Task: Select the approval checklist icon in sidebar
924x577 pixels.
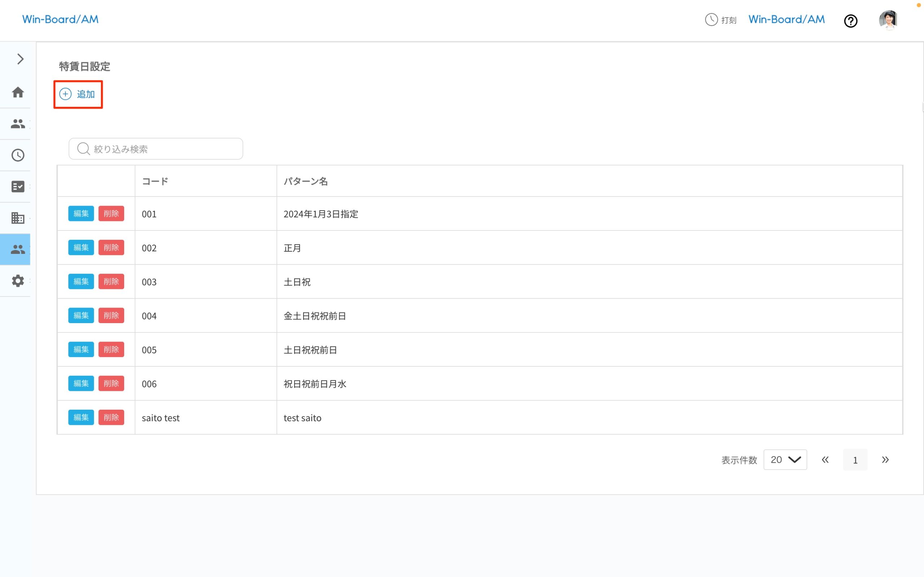Action: pyautogui.click(x=17, y=186)
